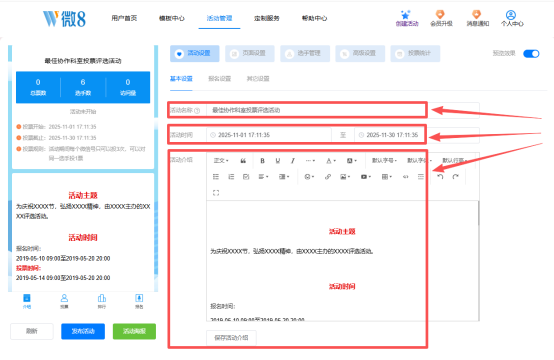Click the 保存活动介绍 button
This screenshot has height=360, width=554.
(231, 338)
